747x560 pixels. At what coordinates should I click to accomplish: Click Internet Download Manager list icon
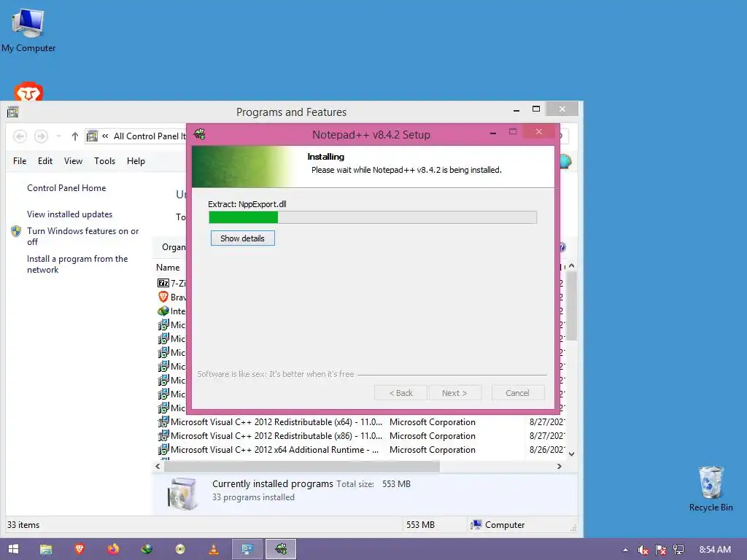click(x=163, y=311)
